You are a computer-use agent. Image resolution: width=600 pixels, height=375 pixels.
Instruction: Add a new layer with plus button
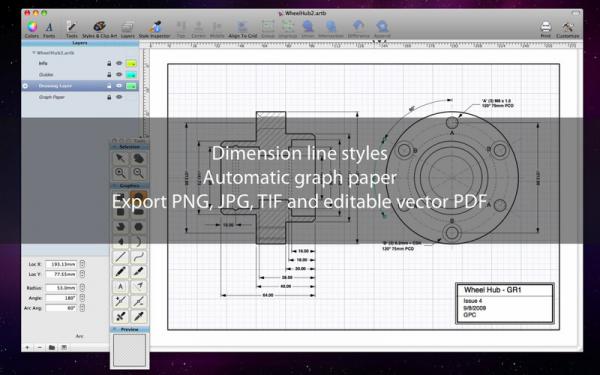click(27, 347)
